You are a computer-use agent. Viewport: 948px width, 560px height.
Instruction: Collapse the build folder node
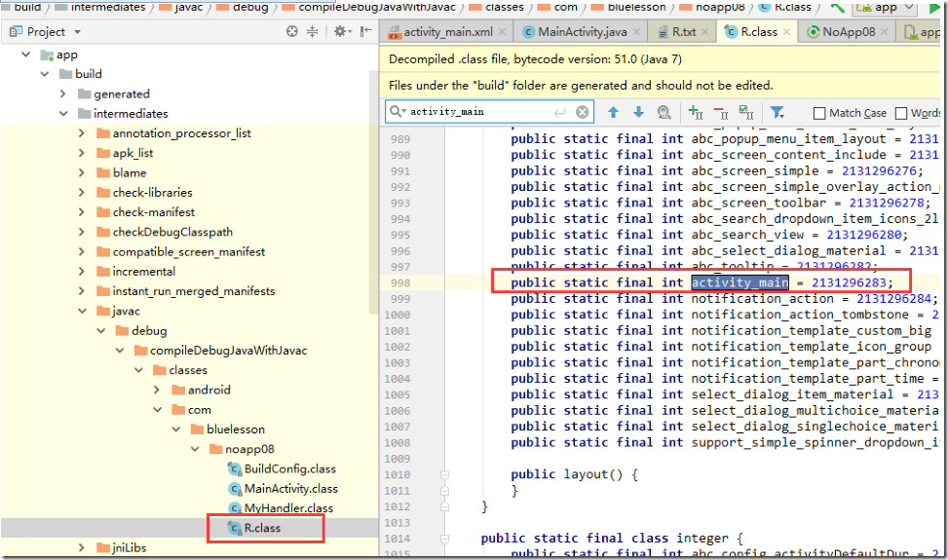click(45, 74)
